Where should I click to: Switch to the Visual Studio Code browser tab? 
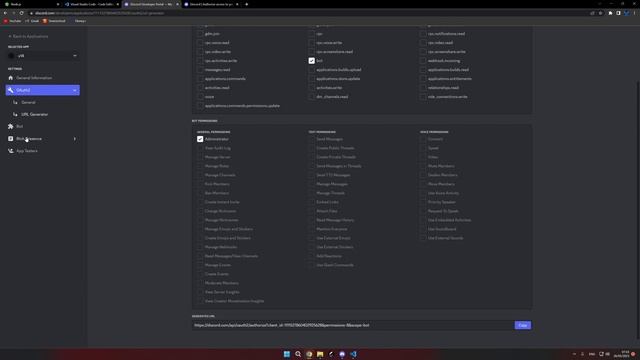click(91, 4)
